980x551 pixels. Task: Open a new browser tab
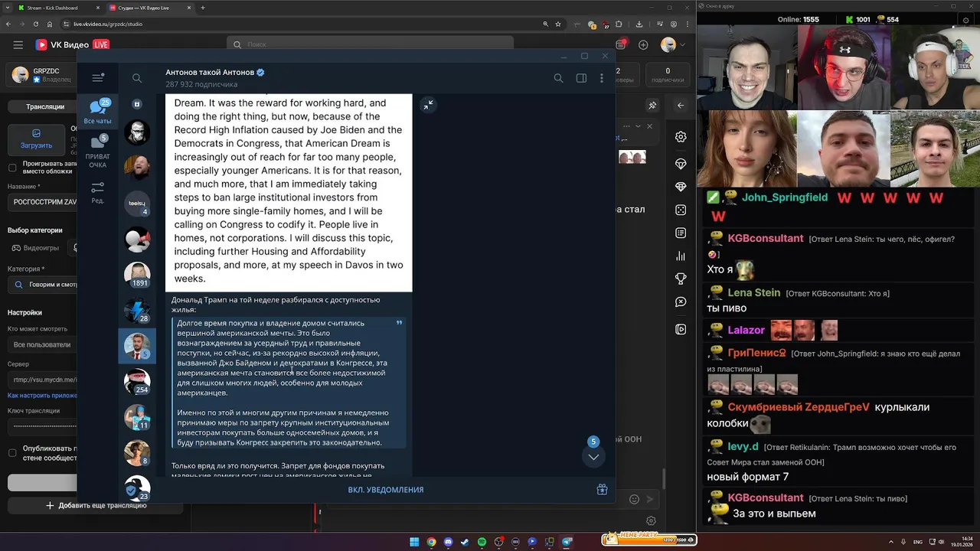[203, 8]
